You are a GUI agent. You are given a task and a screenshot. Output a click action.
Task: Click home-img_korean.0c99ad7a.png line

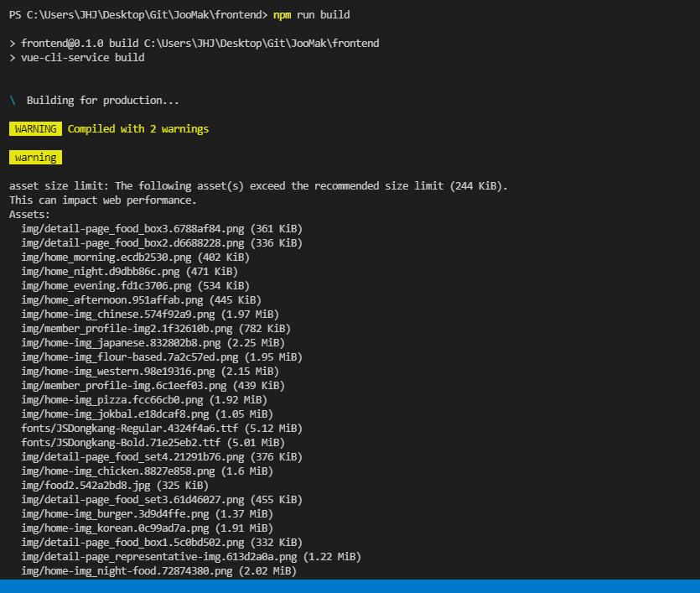(147, 528)
